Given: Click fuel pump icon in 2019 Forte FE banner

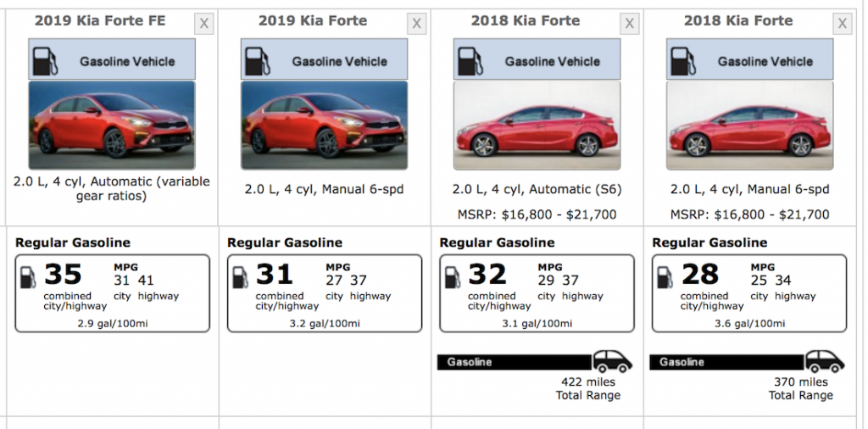Looking at the screenshot, I should (x=45, y=61).
